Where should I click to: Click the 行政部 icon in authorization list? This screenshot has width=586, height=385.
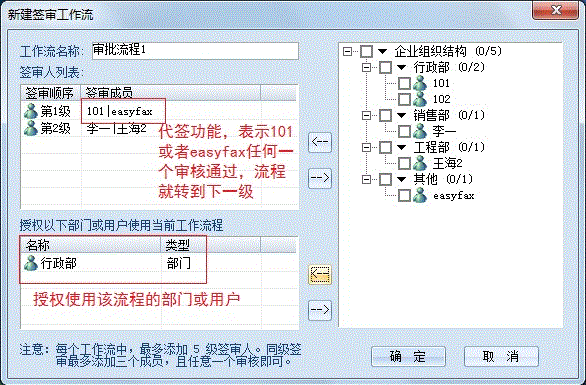pyautogui.click(x=31, y=263)
